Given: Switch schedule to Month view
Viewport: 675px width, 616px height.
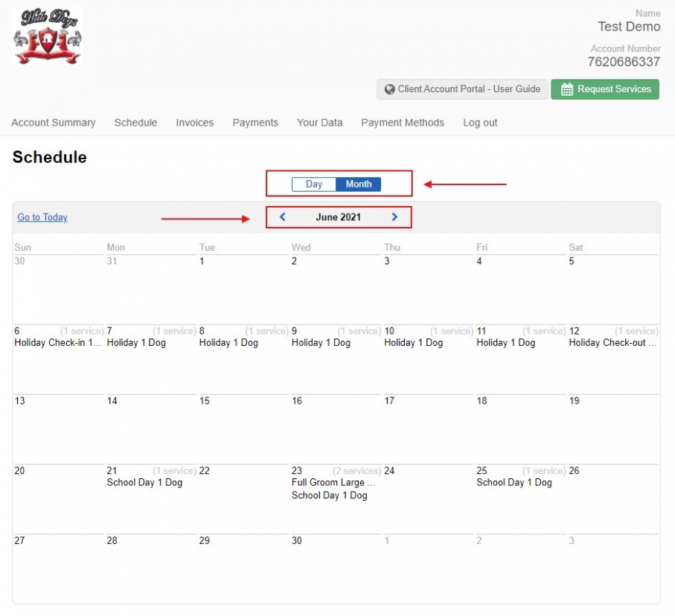Looking at the screenshot, I should click(358, 185).
